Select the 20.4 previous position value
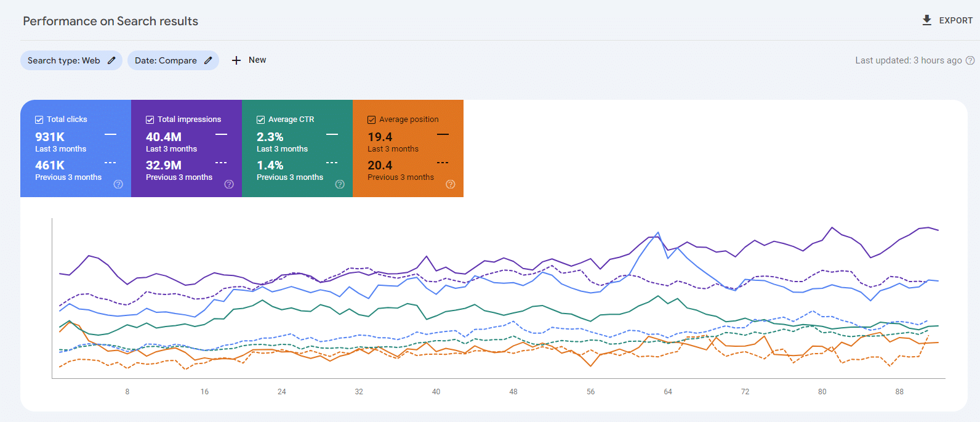 pyautogui.click(x=380, y=165)
